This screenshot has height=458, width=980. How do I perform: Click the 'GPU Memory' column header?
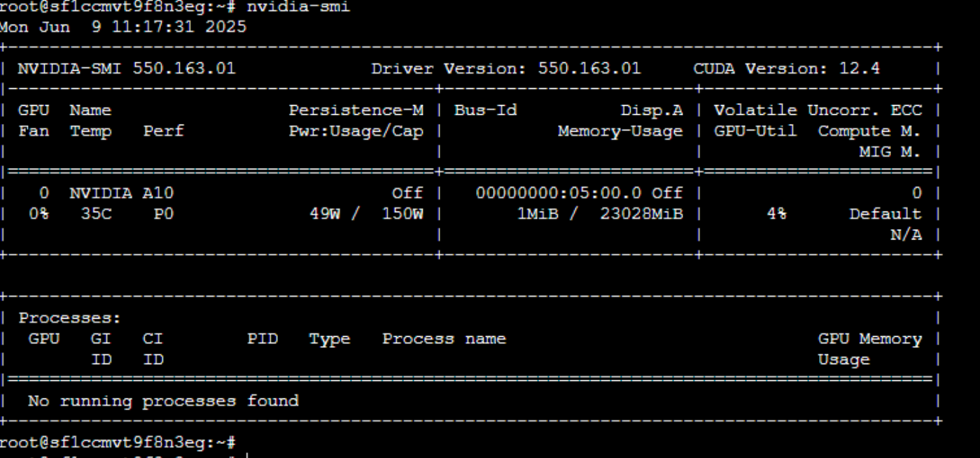(x=870, y=339)
